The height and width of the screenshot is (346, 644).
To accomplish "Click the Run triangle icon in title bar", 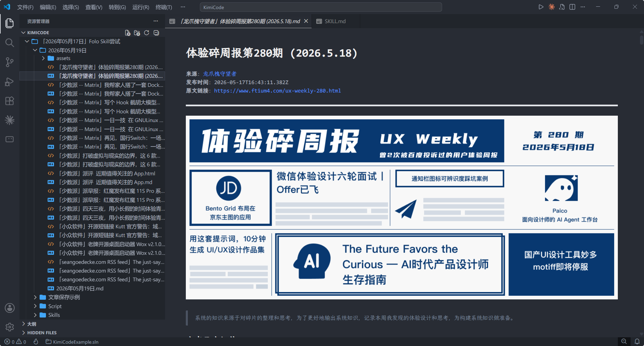I will [x=541, y=7].
